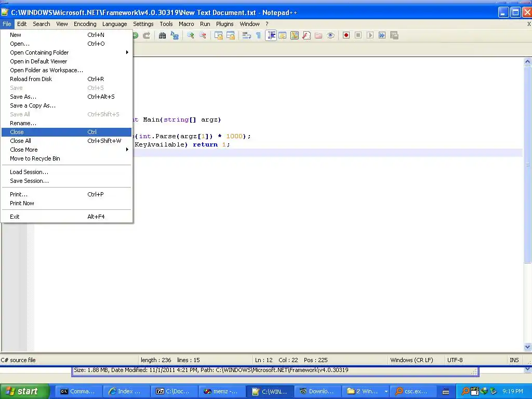Open the Language menu

(115, 24)
